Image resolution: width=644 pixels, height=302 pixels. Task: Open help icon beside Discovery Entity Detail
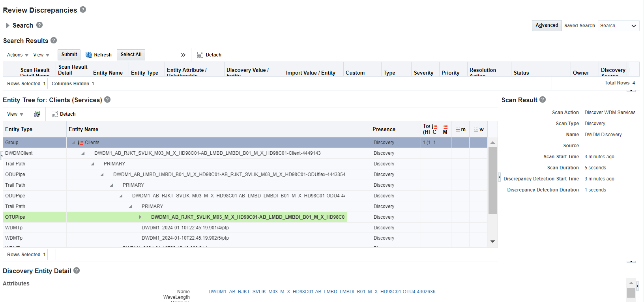[x=77, y=270]
